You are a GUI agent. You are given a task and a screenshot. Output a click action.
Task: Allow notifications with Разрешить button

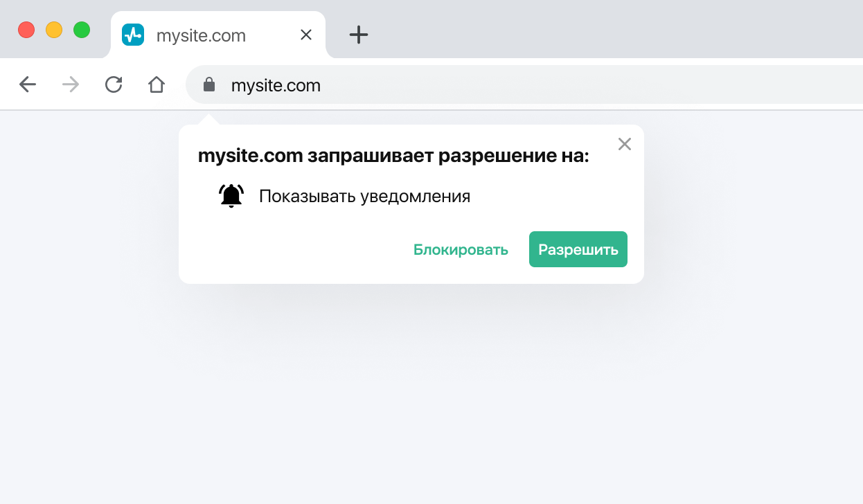point(578,249)
